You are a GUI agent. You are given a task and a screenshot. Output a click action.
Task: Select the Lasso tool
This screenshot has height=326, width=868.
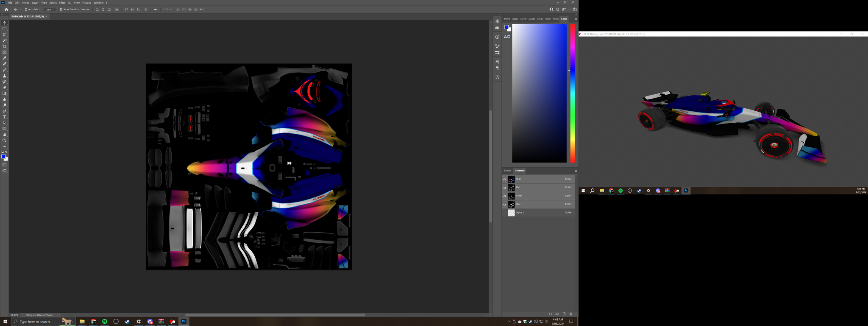click(5, 34)
